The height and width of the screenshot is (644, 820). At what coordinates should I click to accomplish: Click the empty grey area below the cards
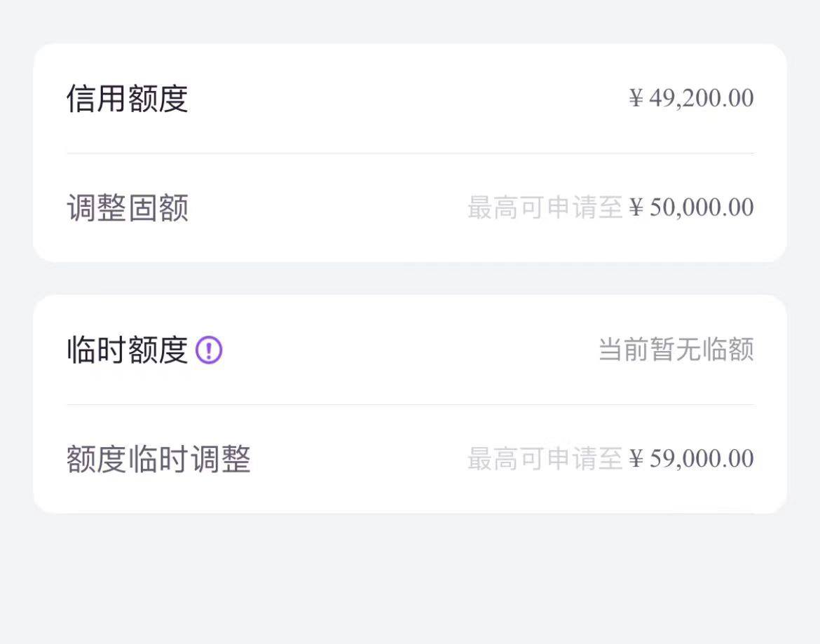click(x=410, y=579)
